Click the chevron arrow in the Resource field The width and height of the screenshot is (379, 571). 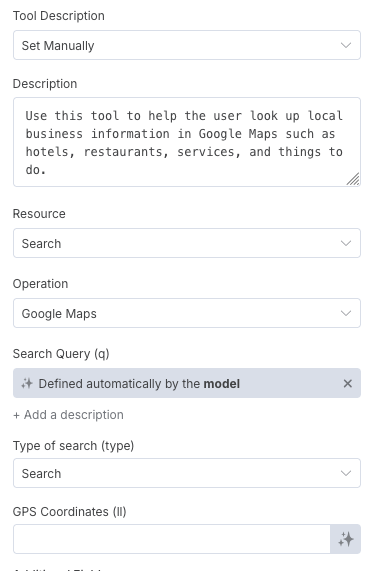click(x=346, y=243)
